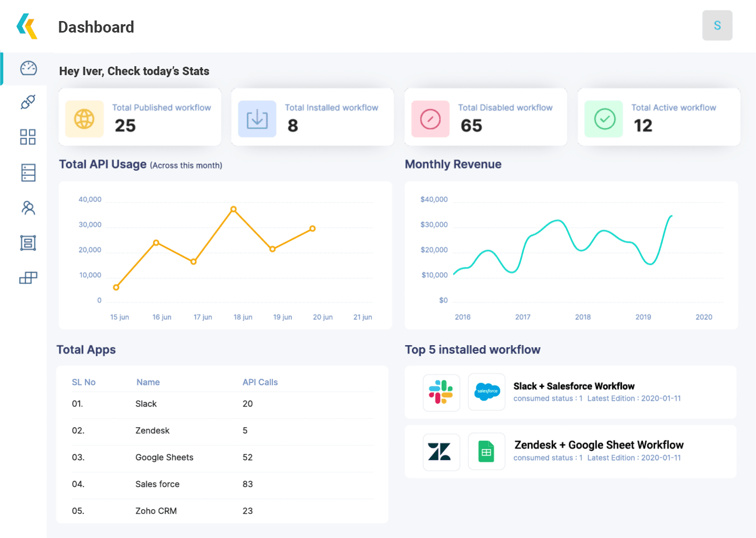Open the Slack + Salesforce Workflow link
This screenshot has height=538, width=756.
574,386
